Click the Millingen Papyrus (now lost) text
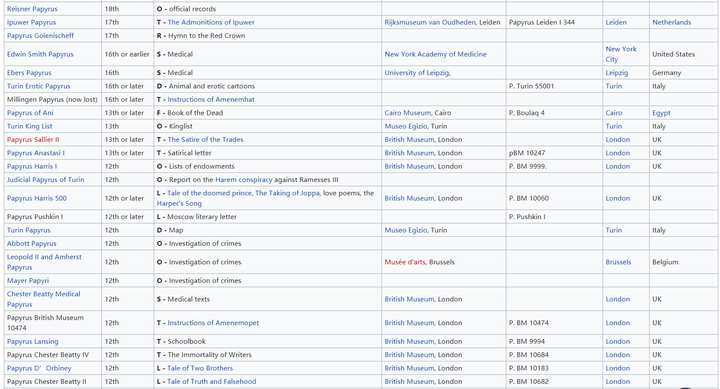The height and width of the screenshot is (389, 720). (x=52, y=99)
